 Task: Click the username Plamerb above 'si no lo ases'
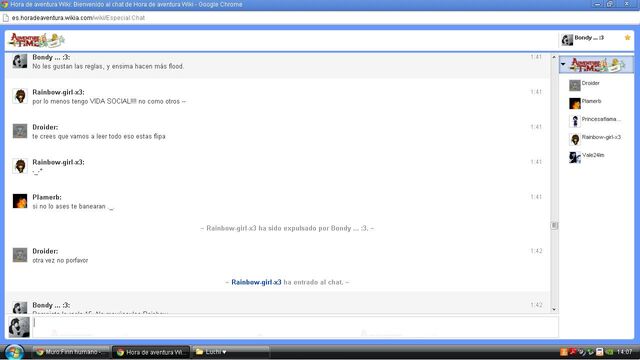coord(47,197)
